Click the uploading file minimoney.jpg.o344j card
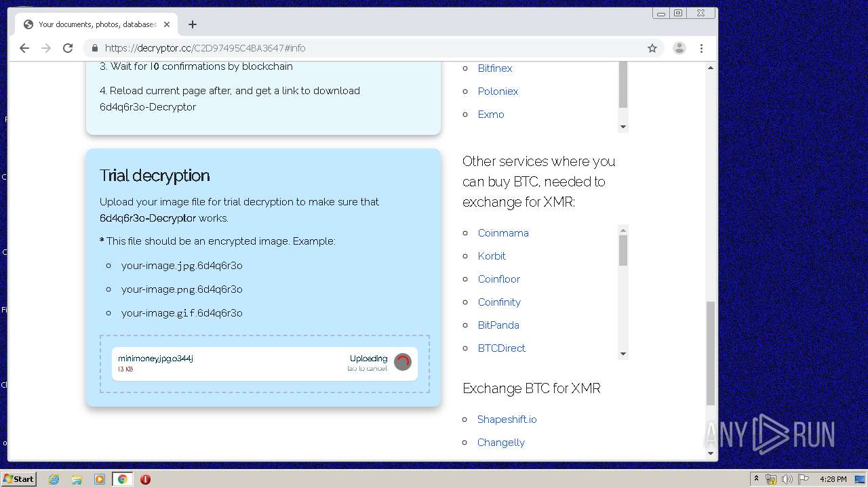 point(264,364)
